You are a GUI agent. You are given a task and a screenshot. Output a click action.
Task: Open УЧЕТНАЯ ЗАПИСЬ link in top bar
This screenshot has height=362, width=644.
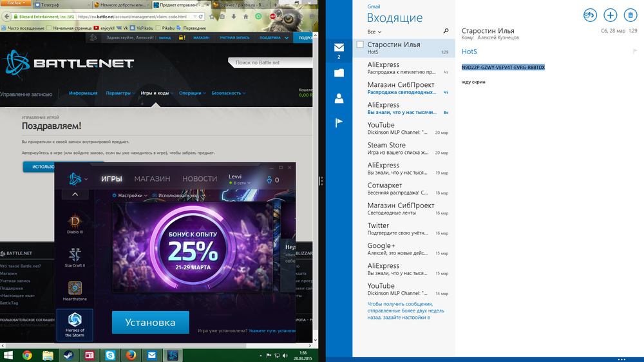coord(234,37)
